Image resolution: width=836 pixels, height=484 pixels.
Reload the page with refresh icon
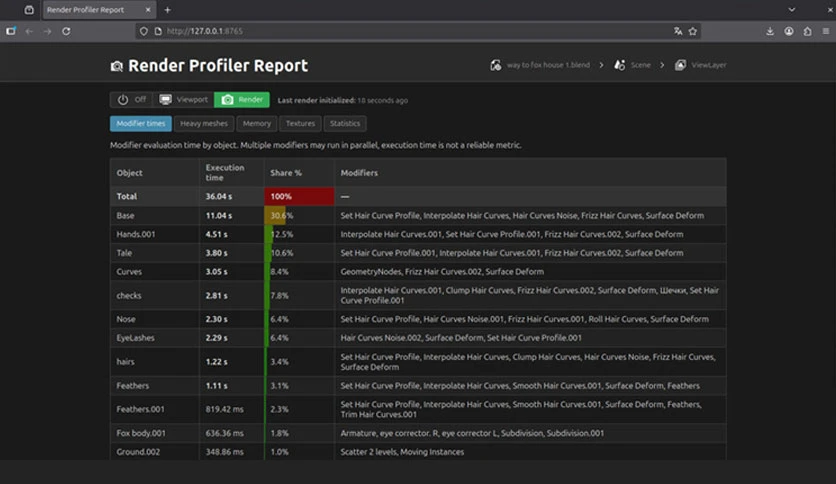(x=66, y=31)
